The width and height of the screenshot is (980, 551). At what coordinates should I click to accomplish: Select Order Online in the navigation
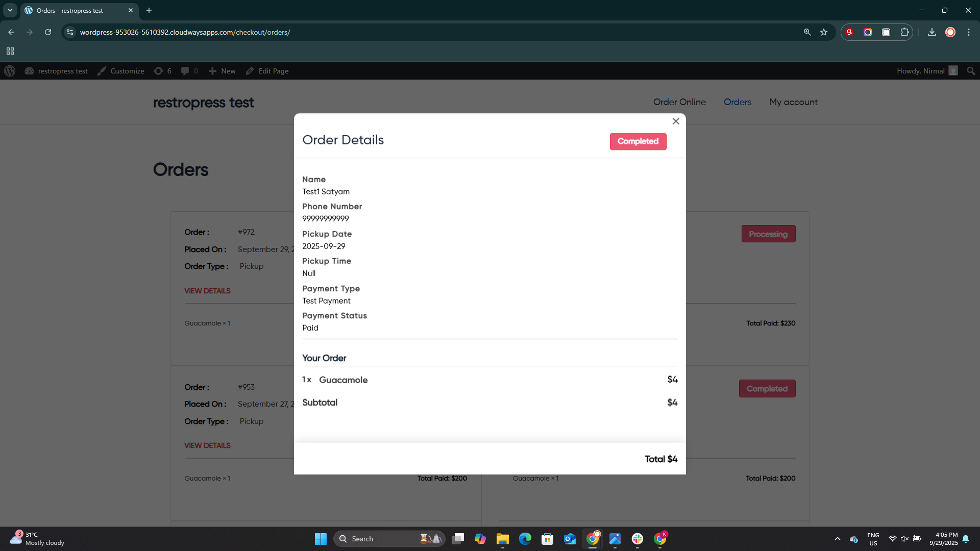click(x=679, y=102)
